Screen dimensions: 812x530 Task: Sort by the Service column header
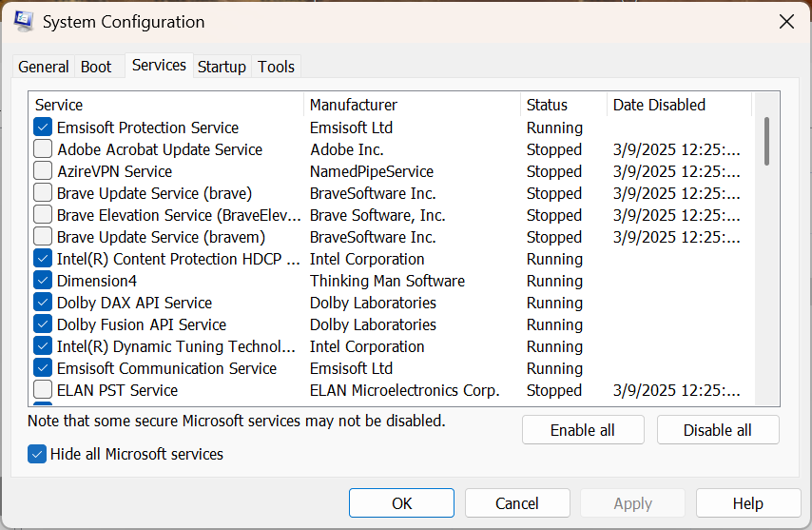tap(166, 105)
